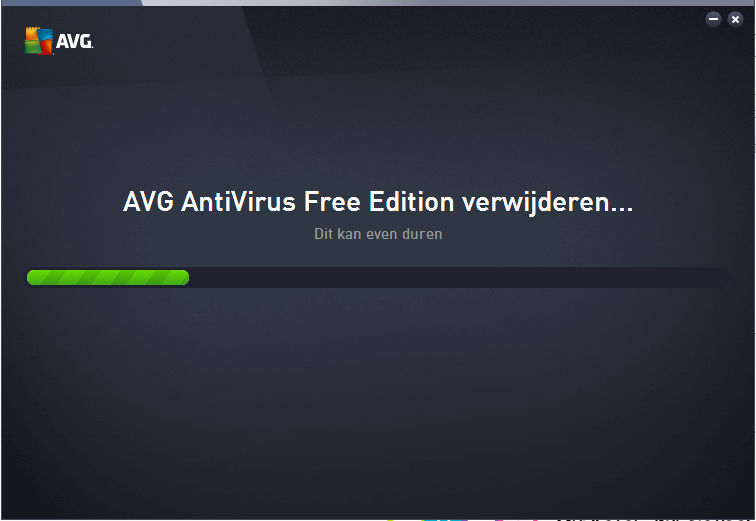Click the heading word "verwijderen..."

[547, 202]
